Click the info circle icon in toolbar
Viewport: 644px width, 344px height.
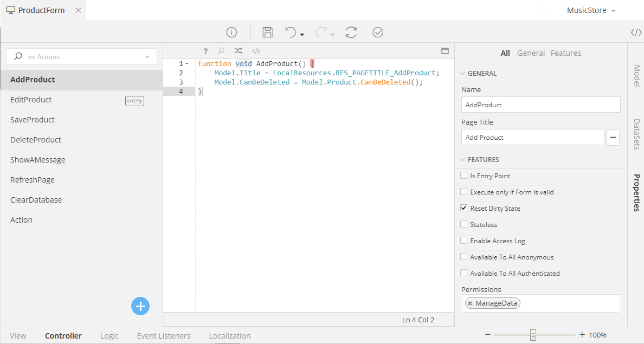pyautogui.click(x=231, y=33)
